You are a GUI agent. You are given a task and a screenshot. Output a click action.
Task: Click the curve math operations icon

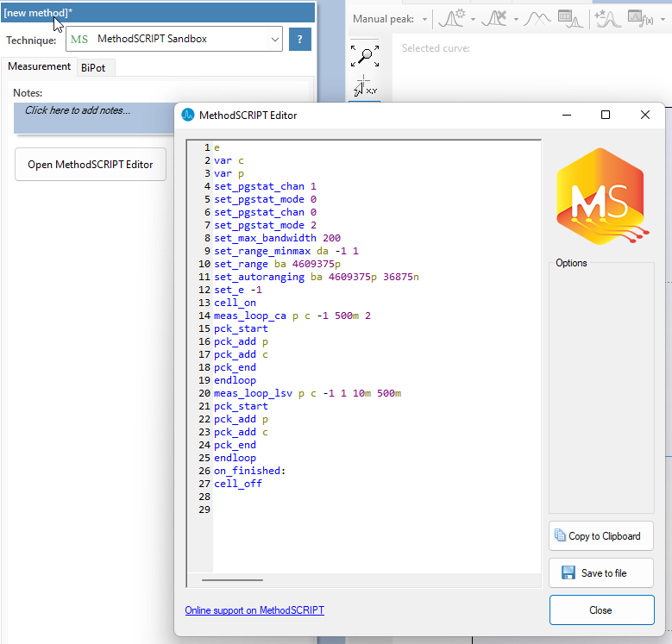pyautogui.click(x=606, y=18)
